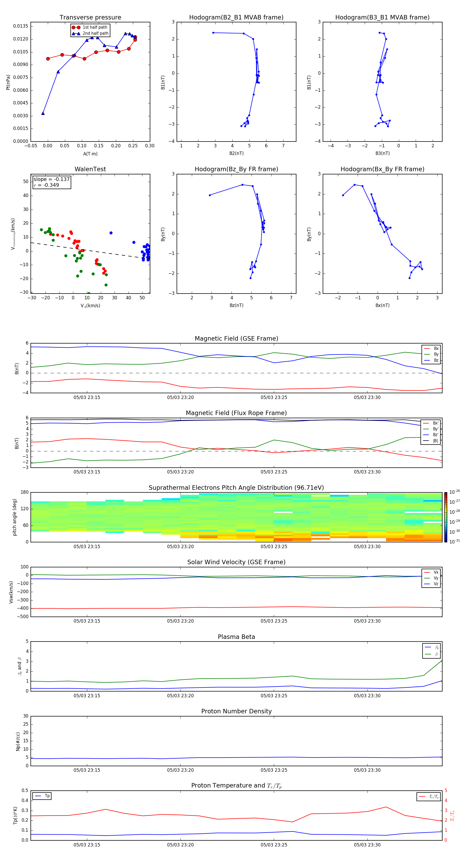The image size is (473, 868).
Task: Click the 'Hodogram(B2_B1 MVAB frame)' title
Action: [236, 18]
